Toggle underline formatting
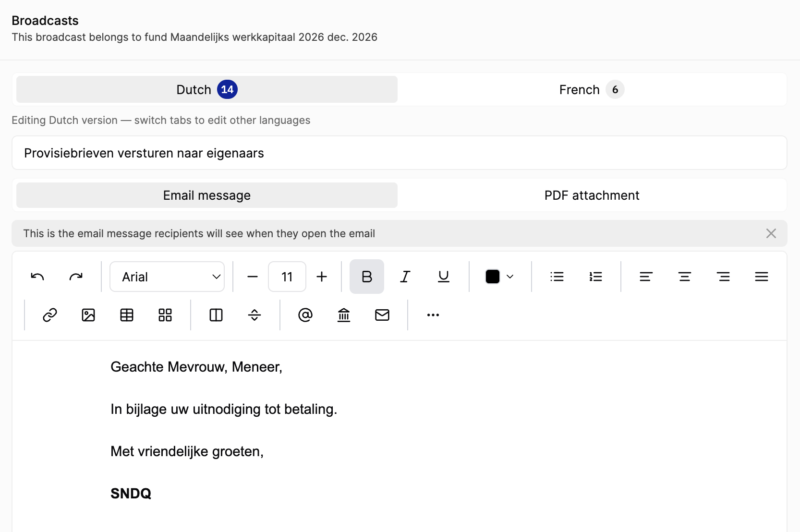Image resolution: width=800 pixels, height=532 pixels. coord(444,277)
